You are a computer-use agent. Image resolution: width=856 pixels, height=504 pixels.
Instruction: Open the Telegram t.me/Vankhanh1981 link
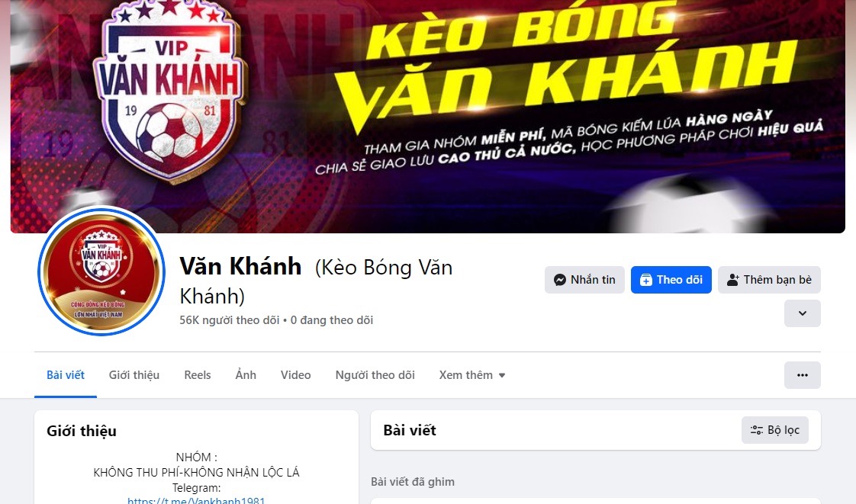[x=196, y=500]
